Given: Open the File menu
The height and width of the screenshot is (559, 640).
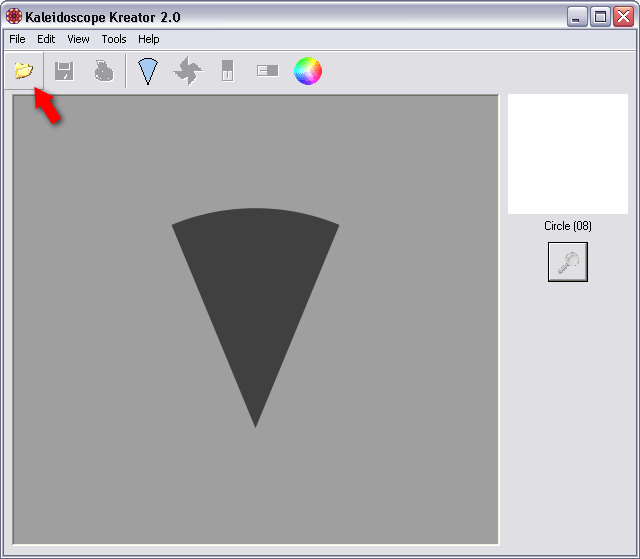Looking at the screenshot, I should [17, 39].
